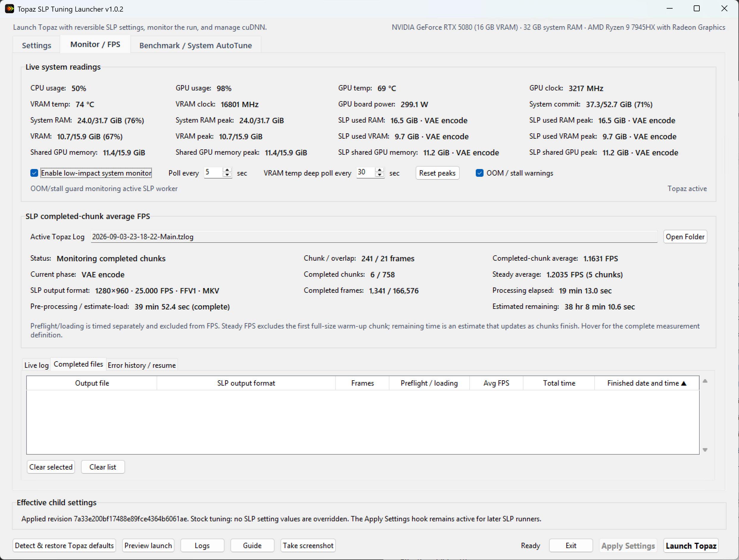Screen dimensions: 739x560
Task: Show the Live log tab
Action: [x=36, y=365]
